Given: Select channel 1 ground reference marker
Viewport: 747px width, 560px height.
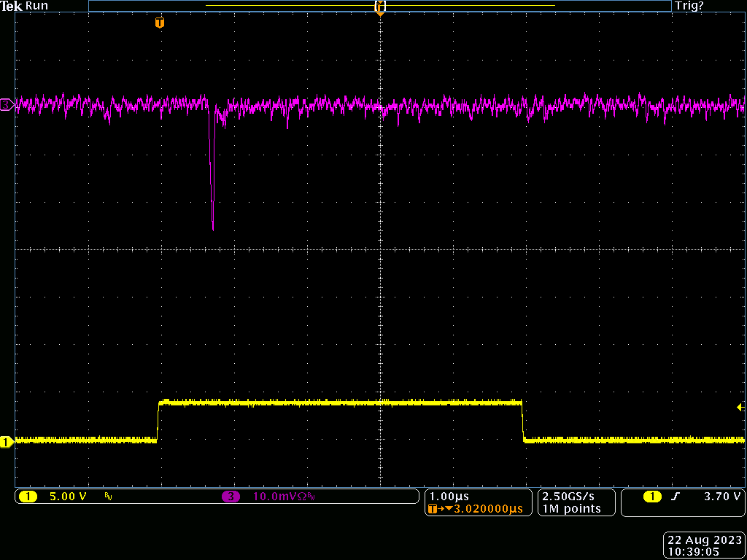Looking at the screenshot, I should click(x=7, y=442).
